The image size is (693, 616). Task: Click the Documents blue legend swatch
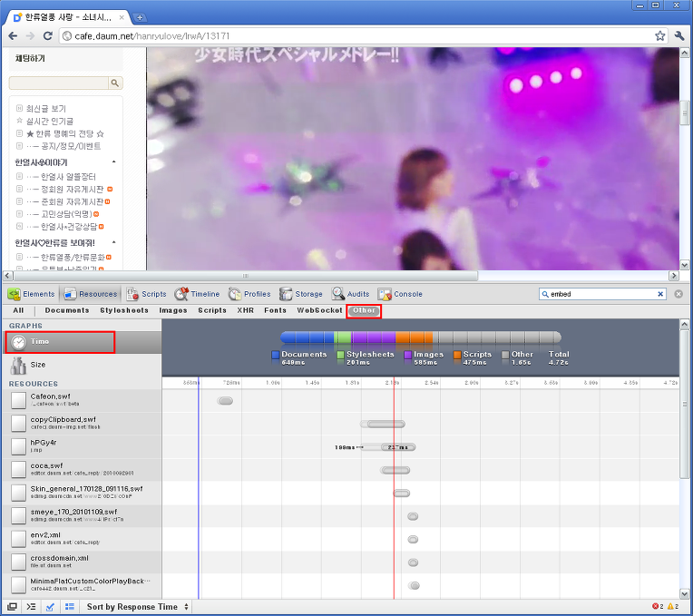(276, 355)
